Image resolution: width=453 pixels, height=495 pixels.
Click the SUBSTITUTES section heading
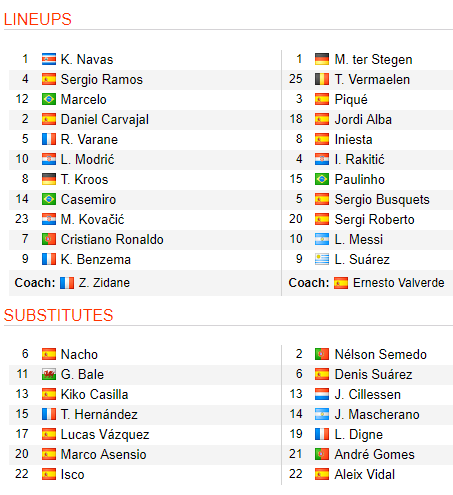[x=58, y=315]
